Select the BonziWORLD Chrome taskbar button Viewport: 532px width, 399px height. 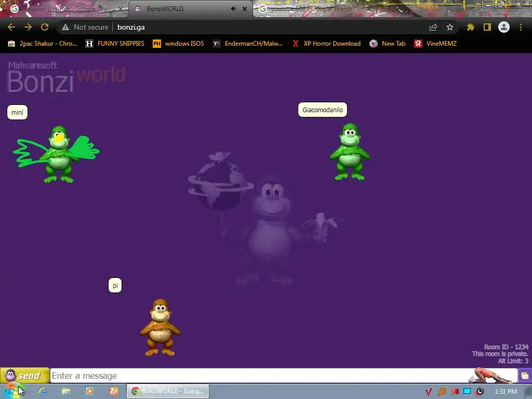[168, 391]
